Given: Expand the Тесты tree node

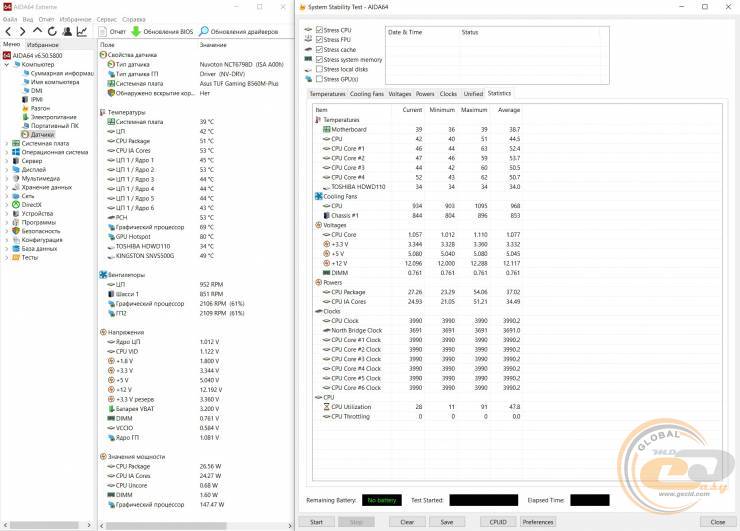Looking at the screenshot, I should click(x=6, y=258).
